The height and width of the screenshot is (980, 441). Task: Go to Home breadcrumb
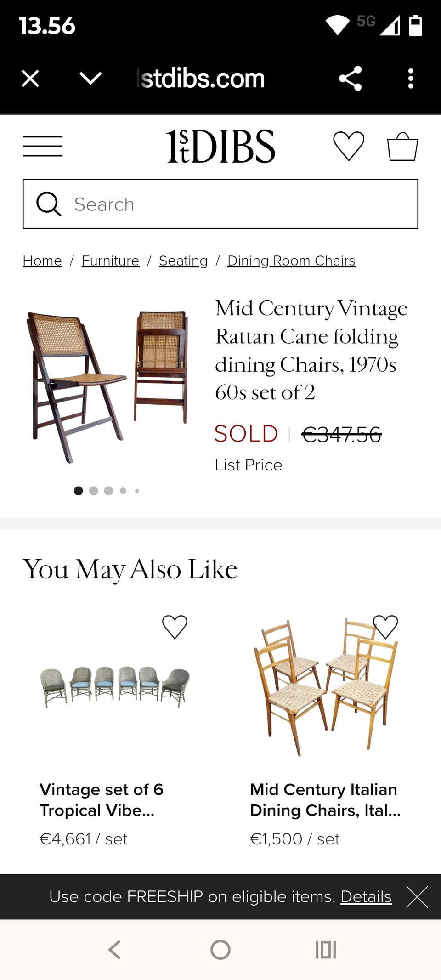[x=42, y=261]
